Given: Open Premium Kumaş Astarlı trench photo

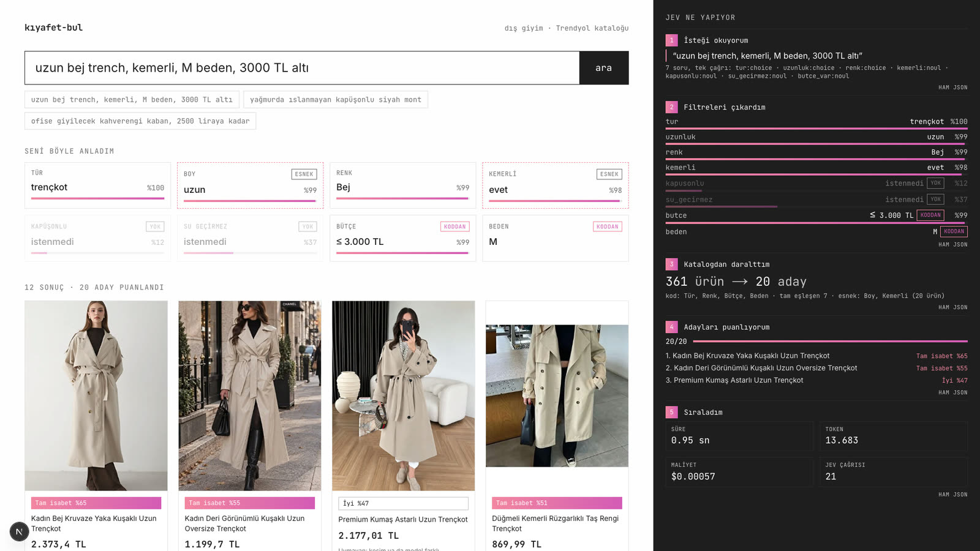Looking at the screenshot, I should pos(403,395).
